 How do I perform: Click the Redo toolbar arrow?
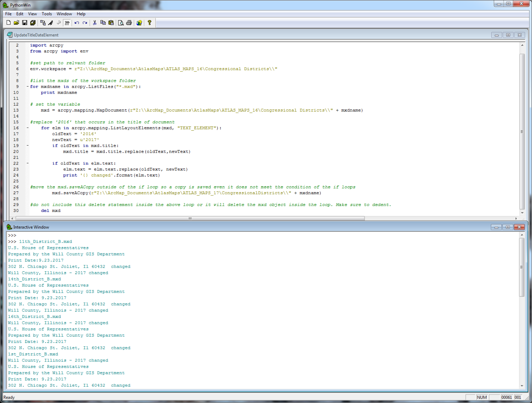85,23
